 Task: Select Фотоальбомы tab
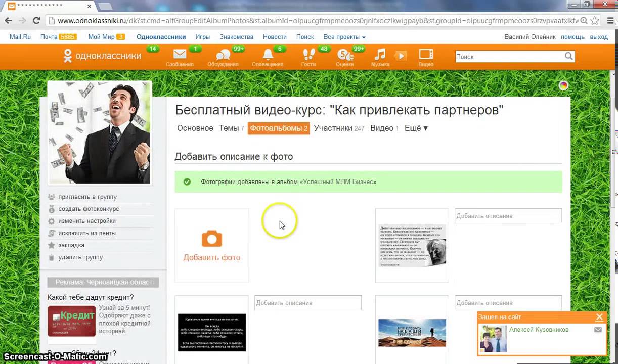click(x=279, y=128)
